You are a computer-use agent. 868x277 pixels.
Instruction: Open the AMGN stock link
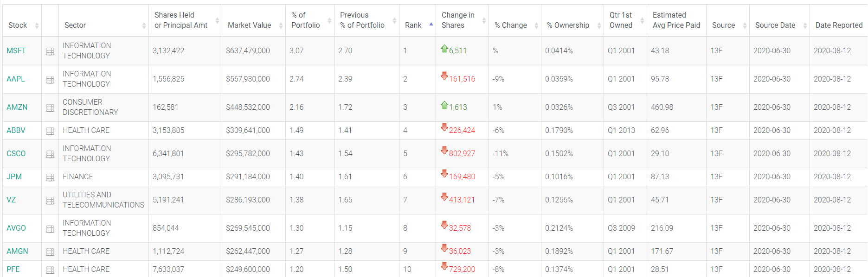tap(17, 252)
